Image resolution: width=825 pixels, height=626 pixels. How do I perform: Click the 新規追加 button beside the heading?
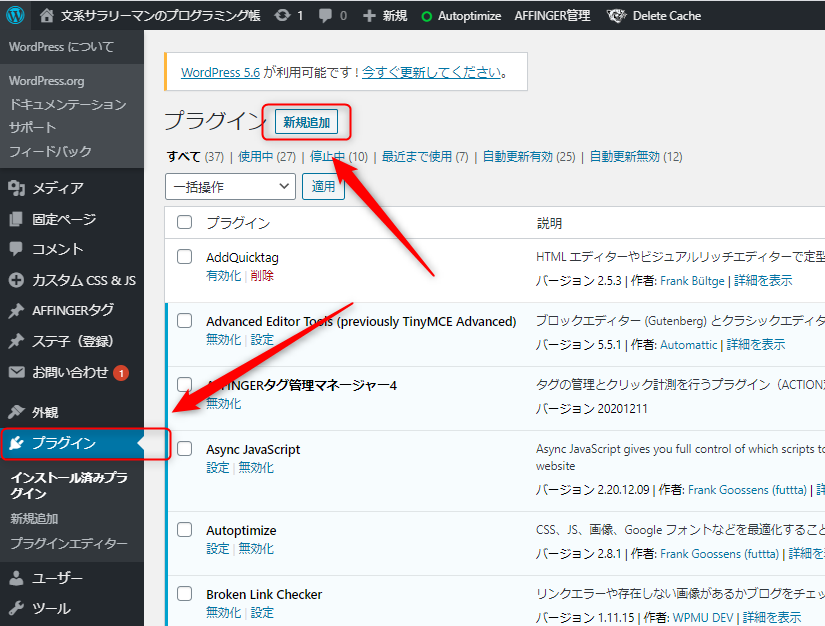[307, 122]
